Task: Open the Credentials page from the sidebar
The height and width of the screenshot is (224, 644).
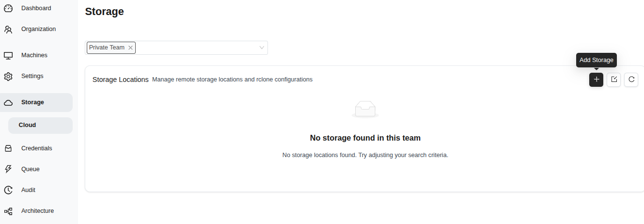Action: click(36, 148)
